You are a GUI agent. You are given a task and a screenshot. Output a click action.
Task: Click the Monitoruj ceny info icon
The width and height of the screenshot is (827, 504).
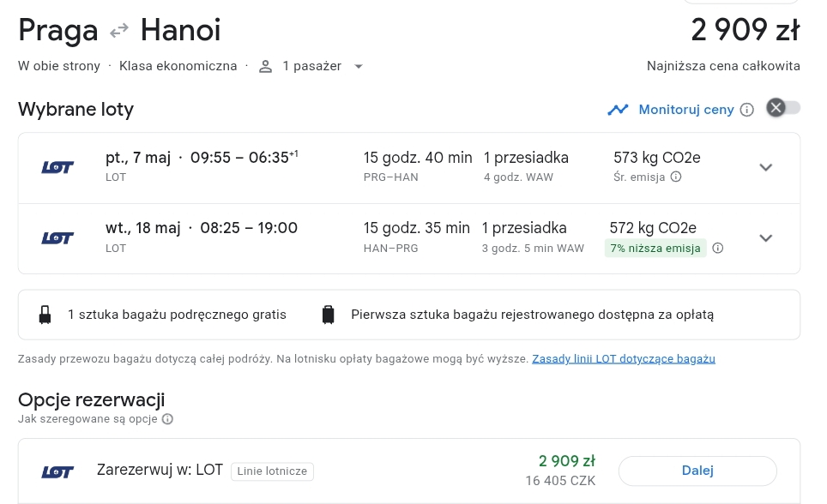coord(747,110)
